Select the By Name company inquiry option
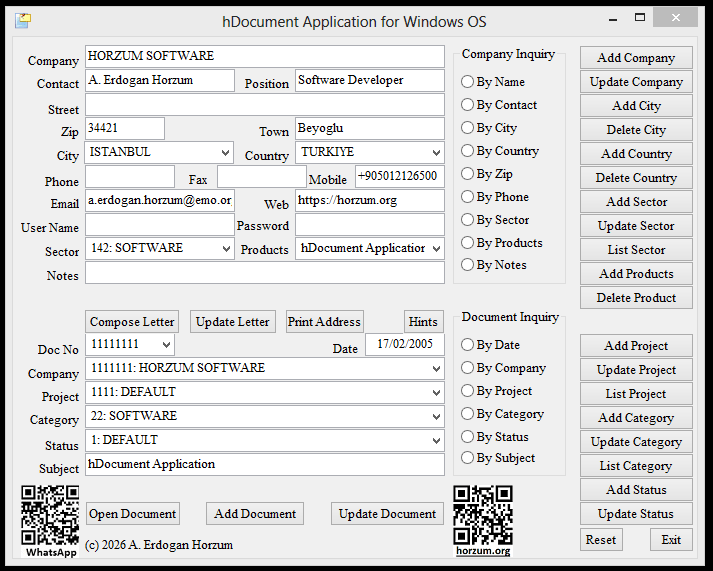The height and width of the screenshot is (571, 713). click(x=468, y=82)
